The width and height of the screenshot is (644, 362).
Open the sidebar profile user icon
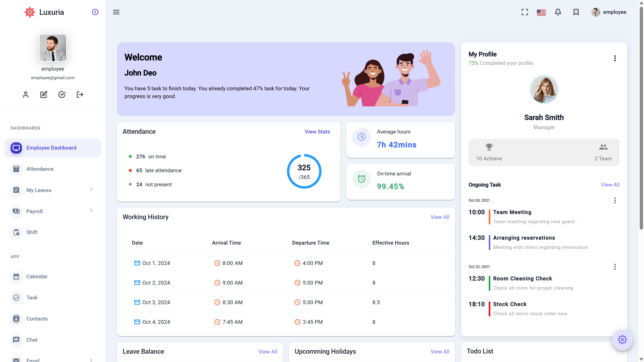pos(26,95)
